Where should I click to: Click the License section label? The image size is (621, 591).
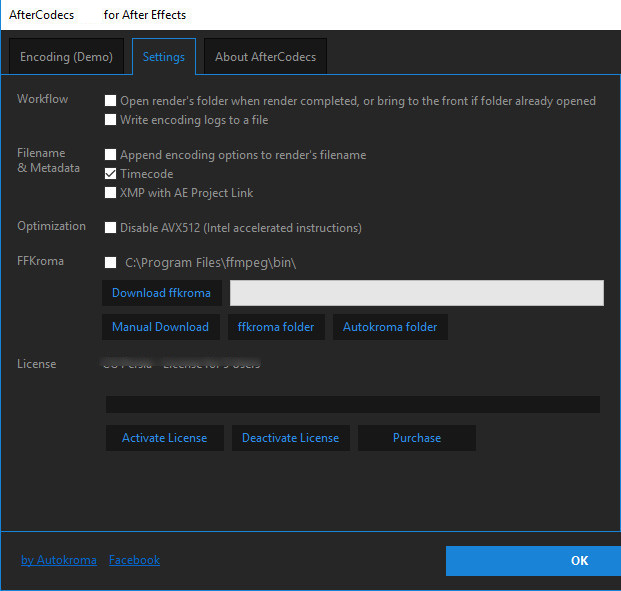[36, 364]
